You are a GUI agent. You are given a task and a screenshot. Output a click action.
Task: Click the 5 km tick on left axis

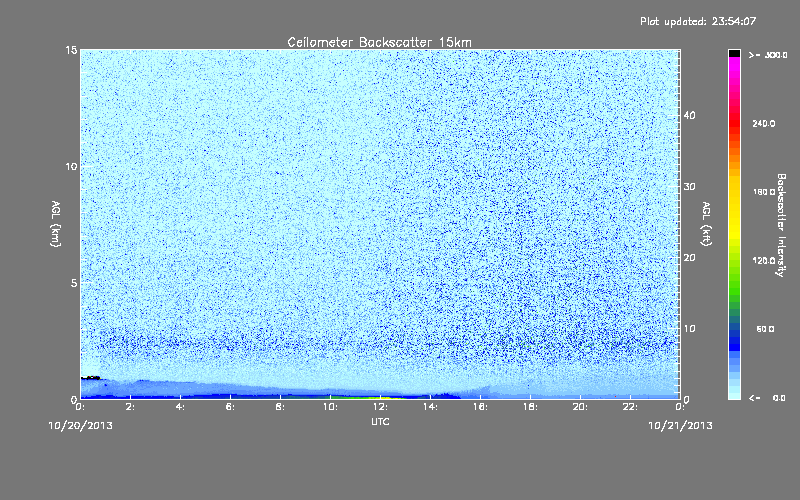[x=74, y=283]
